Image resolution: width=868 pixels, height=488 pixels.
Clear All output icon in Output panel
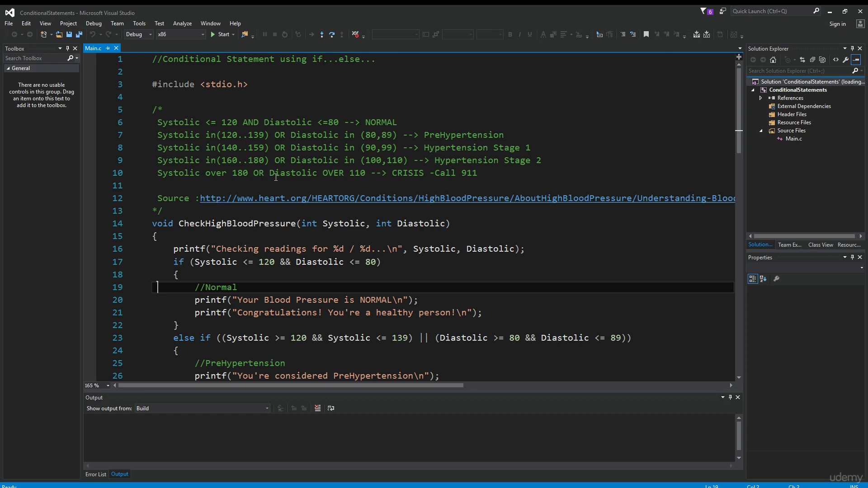pyautogui.click(x=318, y=408)
